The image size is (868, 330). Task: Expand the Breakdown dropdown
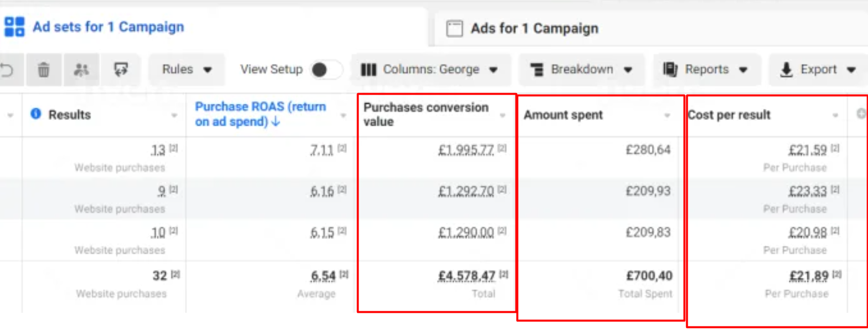tap(581, 69)
